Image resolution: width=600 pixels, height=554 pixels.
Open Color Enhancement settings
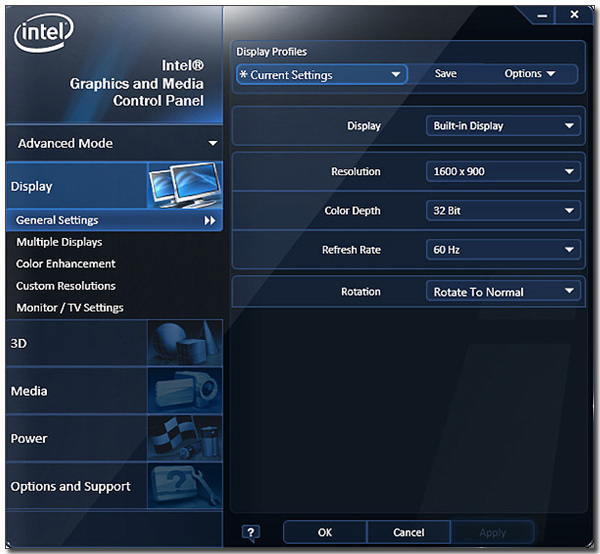[x=65, y=264]
